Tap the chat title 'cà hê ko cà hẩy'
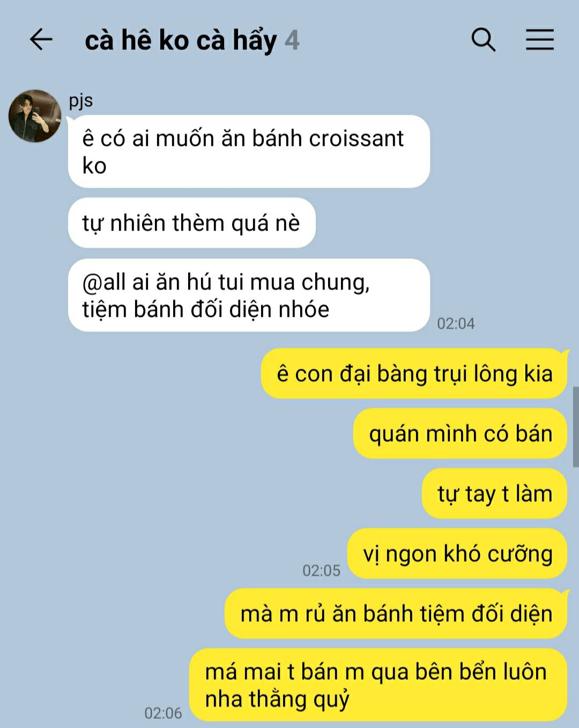 [x=181, y=40]
